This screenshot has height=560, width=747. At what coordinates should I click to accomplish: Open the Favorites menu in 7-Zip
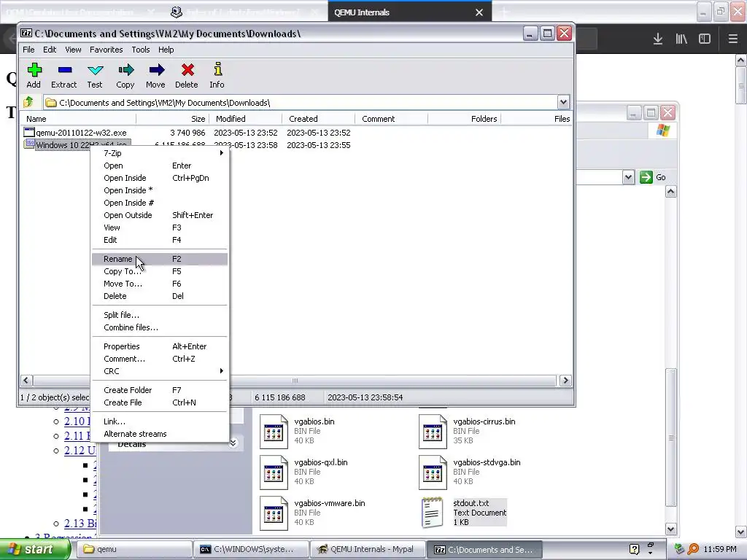pyautogui.click(x=107, y=50)
